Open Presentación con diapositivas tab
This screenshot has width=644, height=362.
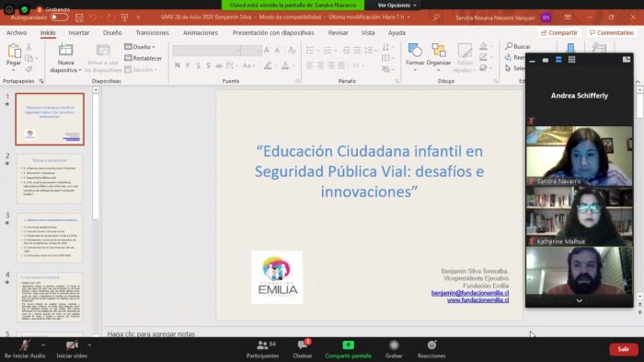tap(273, 32)
